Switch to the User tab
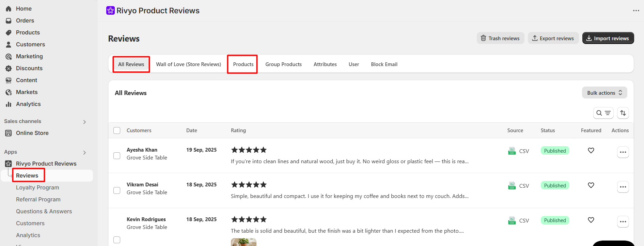 point(354,64)
